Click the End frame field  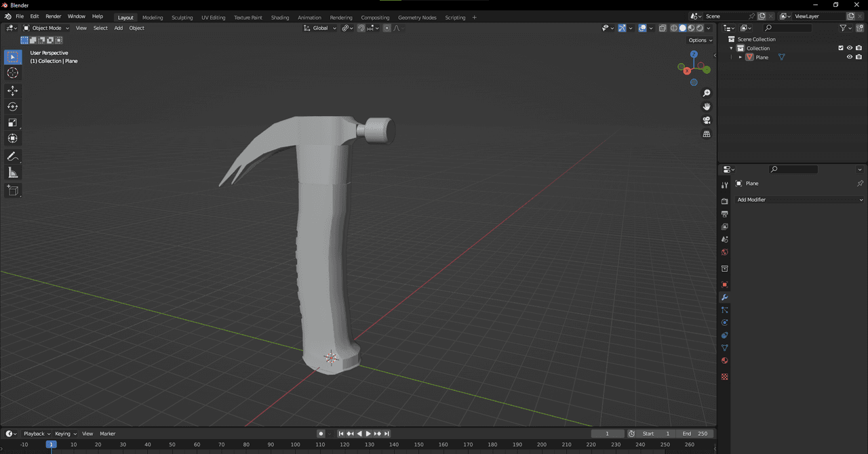click(x=695, y=434)
